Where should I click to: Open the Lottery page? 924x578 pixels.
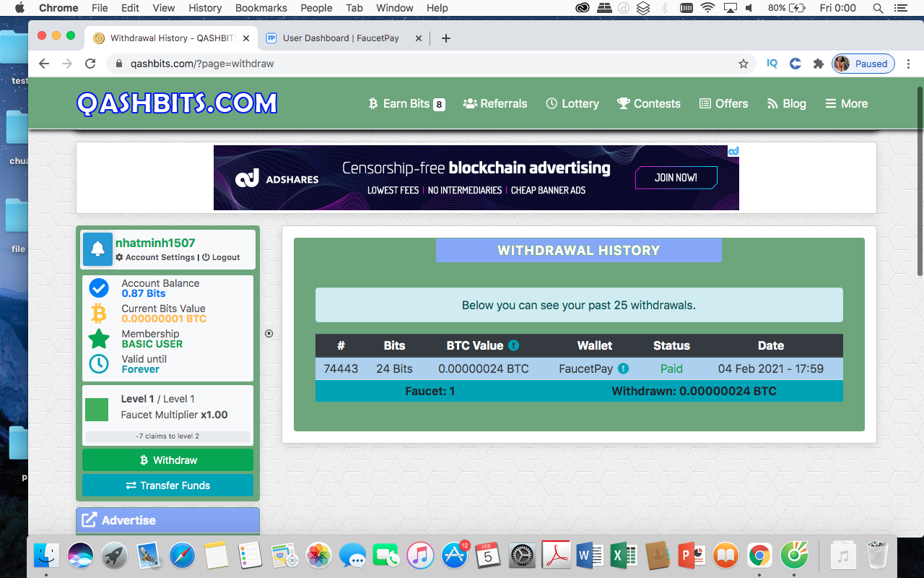572,103
